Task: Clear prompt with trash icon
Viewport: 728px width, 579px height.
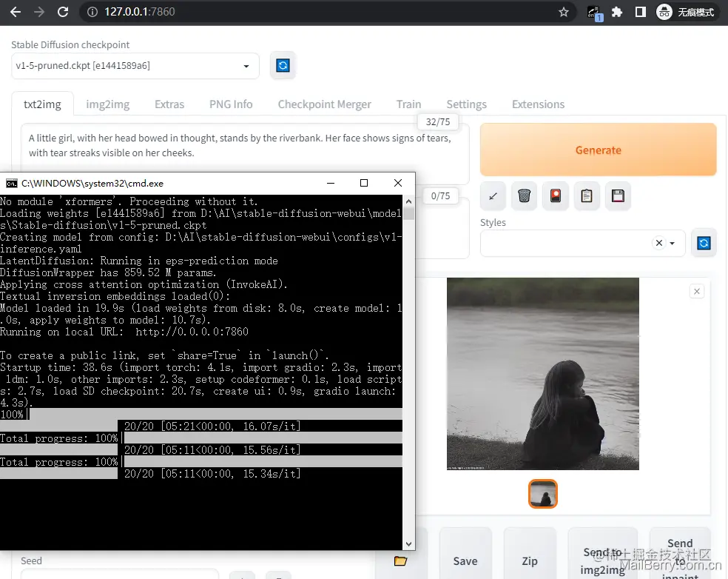Action: (x=525, y=196)
